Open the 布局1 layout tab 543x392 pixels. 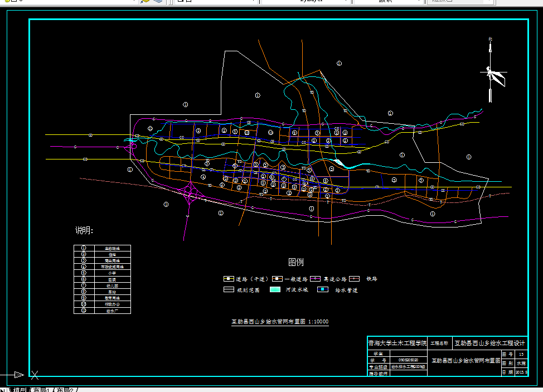pos(41,390)
